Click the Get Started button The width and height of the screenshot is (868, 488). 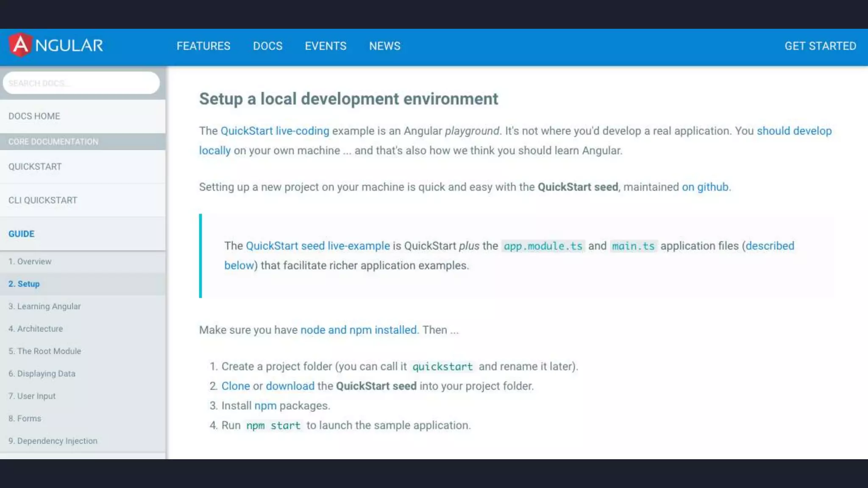pos(820,46)
